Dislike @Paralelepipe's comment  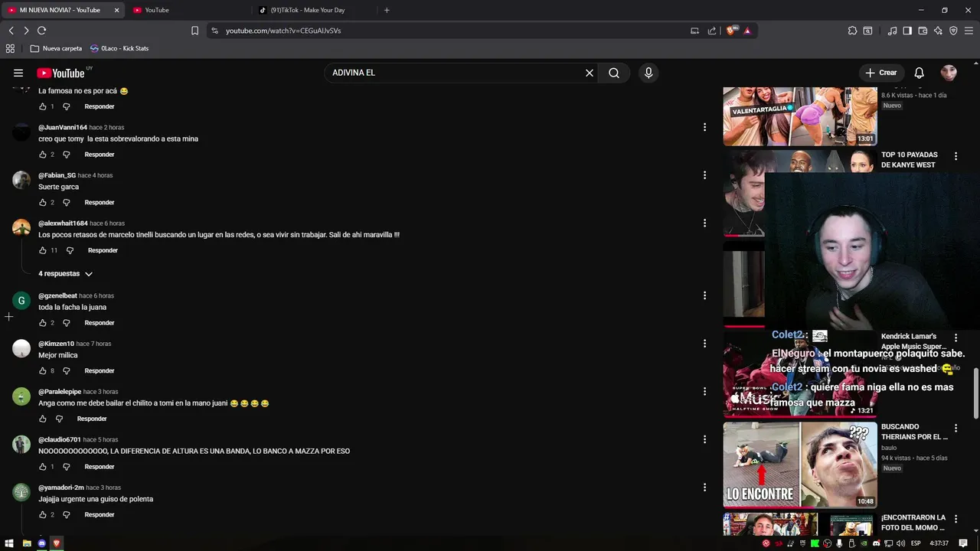click(59, 419)
